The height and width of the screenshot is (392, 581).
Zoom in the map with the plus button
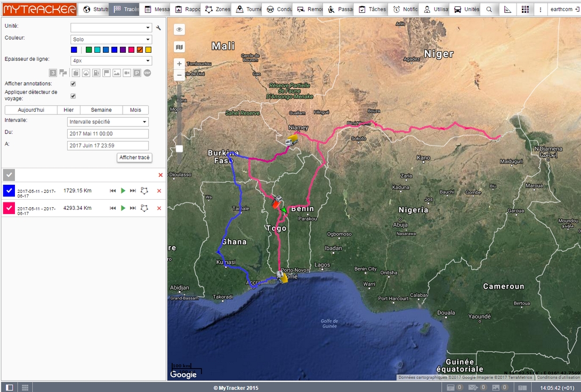click(x=179, y=63)
